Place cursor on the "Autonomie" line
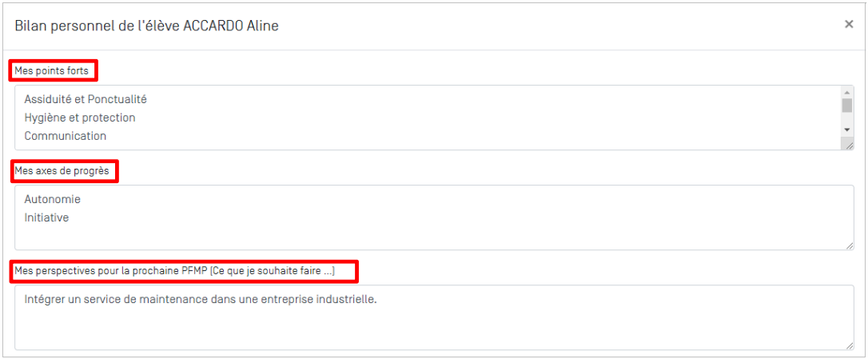Viewport: 868px width, 359px height. click(53, 199)
